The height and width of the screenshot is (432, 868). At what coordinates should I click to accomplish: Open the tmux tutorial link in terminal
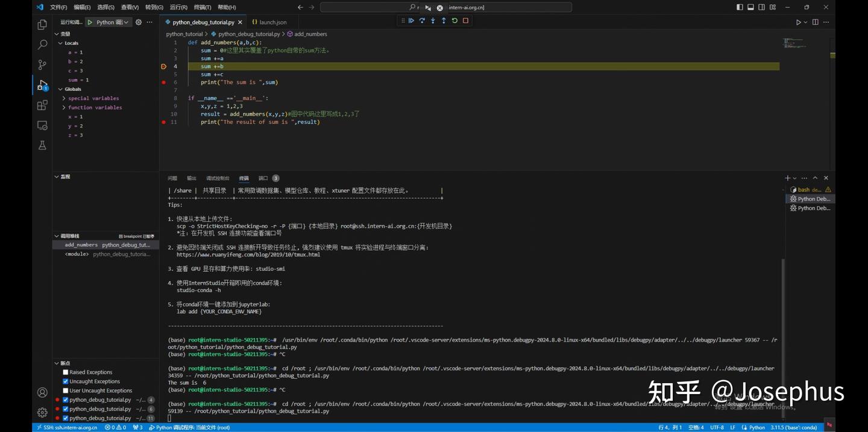(248, 254)
